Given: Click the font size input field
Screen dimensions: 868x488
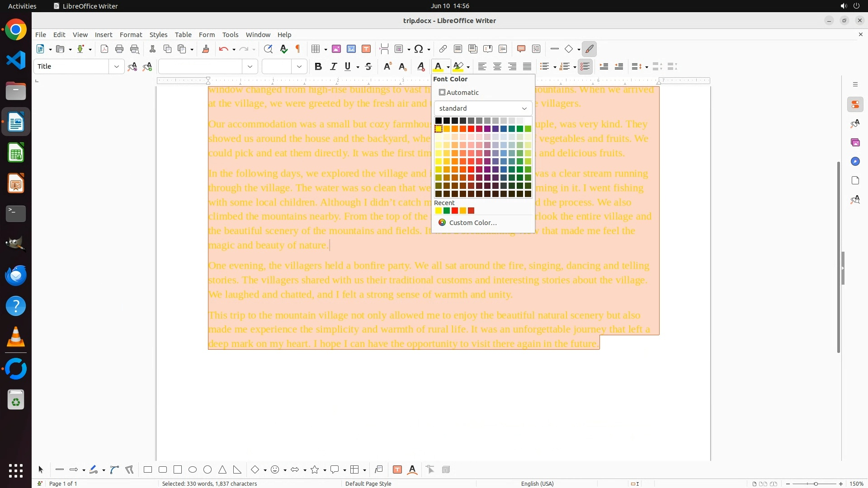Looking at the screenshot, I should coord(277,66).
